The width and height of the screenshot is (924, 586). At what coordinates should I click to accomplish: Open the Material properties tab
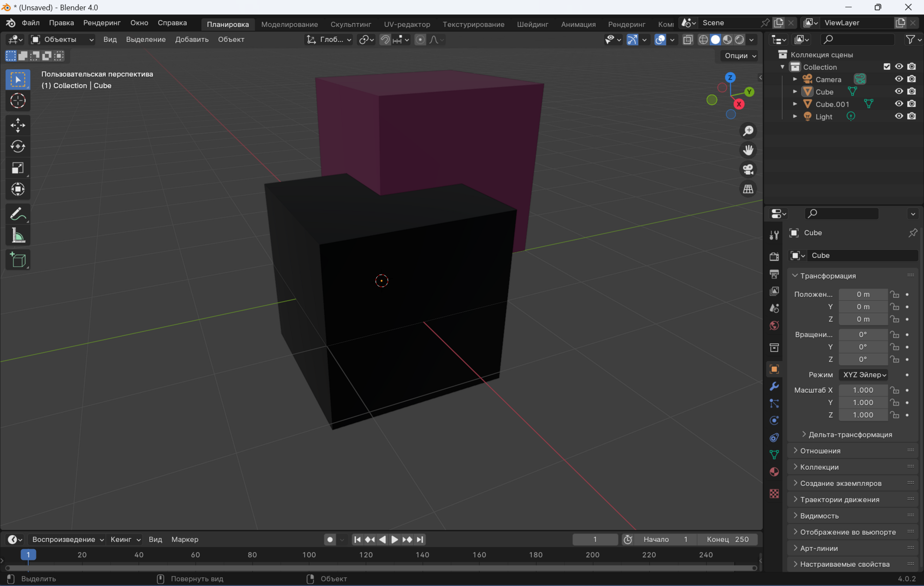click(774, 472)
